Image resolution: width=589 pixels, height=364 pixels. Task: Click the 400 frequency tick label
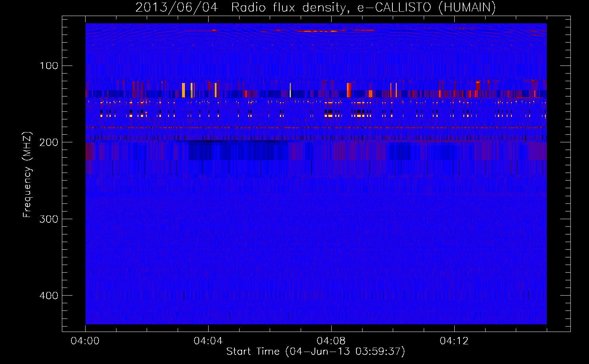tap(49, 295)
